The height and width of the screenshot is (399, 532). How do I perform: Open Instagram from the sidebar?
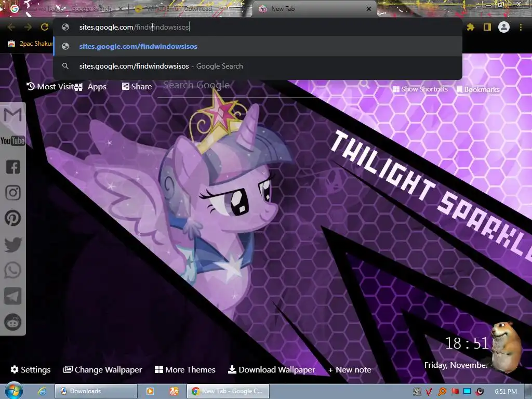pyautogui.click(x=13, y=193)
